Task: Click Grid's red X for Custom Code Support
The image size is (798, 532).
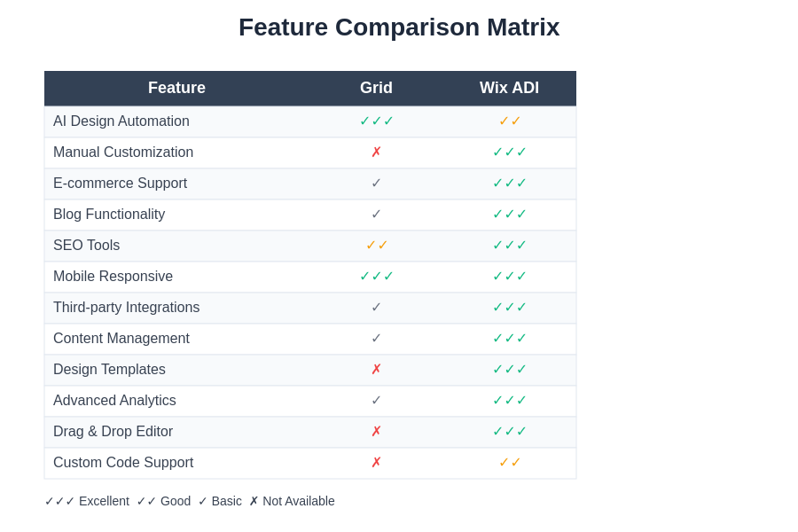Action: (376, 463)
